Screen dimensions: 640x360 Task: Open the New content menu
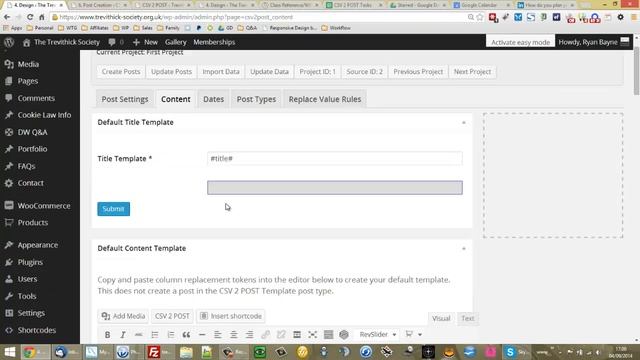point(145,42)
